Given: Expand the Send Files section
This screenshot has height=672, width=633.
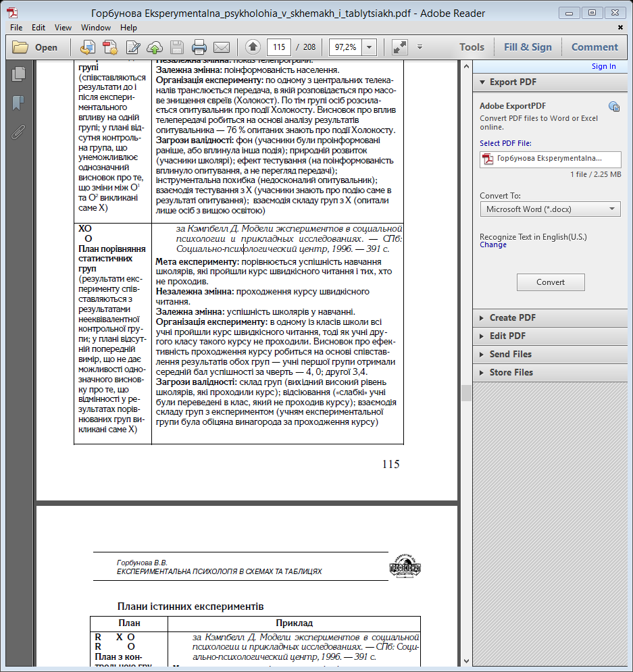Looking at the screenshot, I should tap(510, 354).
